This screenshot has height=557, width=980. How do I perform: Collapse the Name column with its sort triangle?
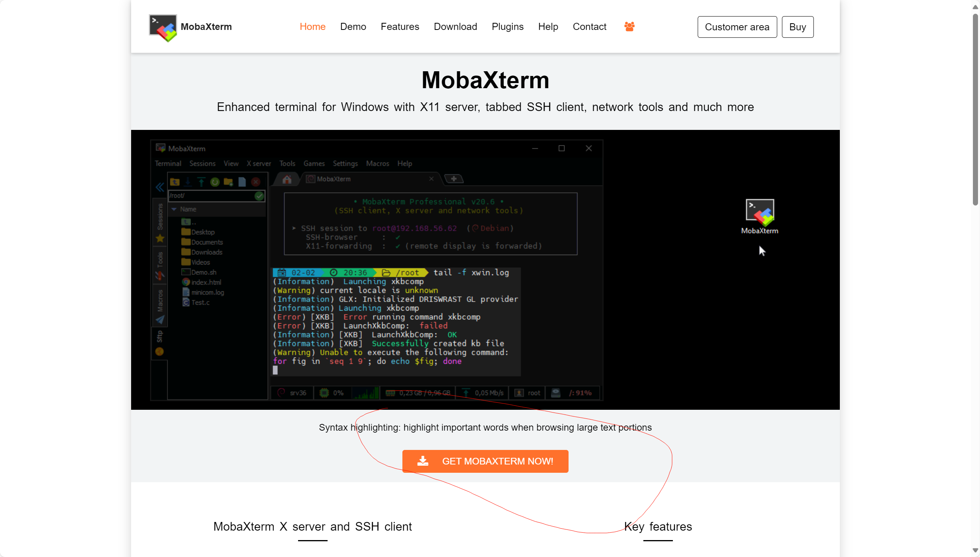click(174, 209)
